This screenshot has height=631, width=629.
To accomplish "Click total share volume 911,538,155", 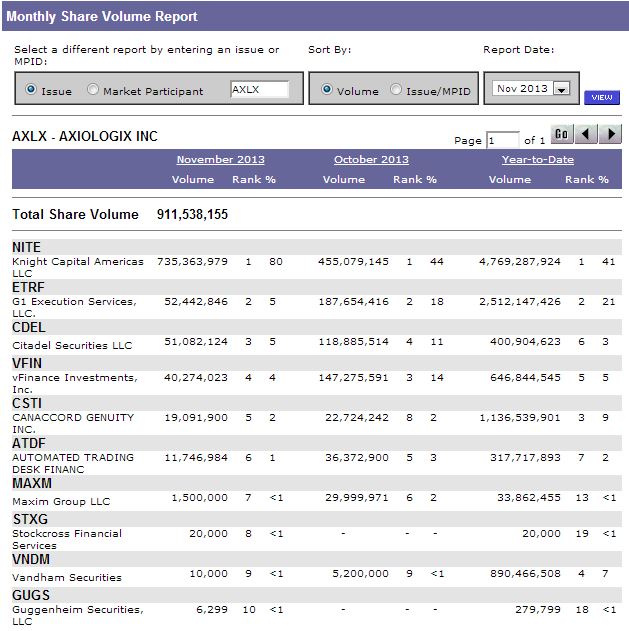I will 192,214.
